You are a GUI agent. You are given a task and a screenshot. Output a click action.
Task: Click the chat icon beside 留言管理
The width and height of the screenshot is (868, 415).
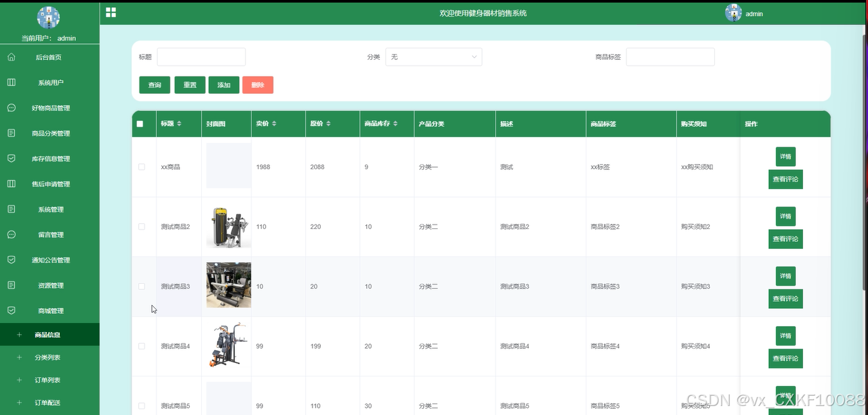11,235
